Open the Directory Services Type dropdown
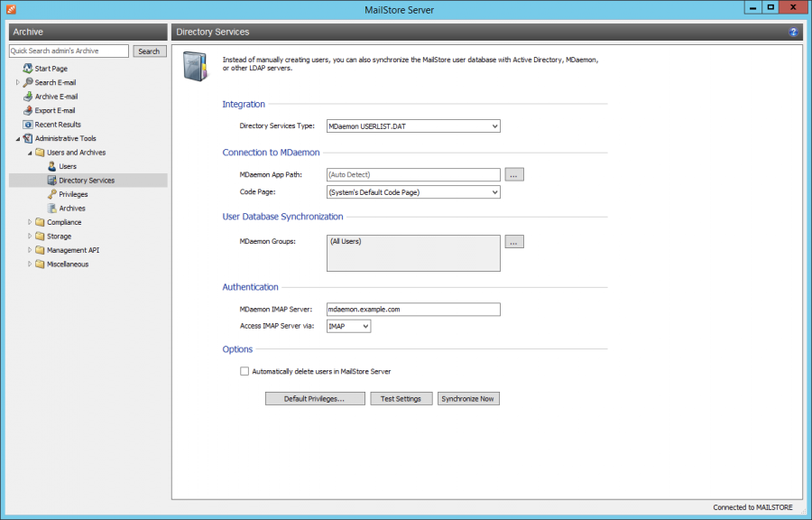Image resolution: width=812 pixels, height=520 pixels. [x=494, y=125]
